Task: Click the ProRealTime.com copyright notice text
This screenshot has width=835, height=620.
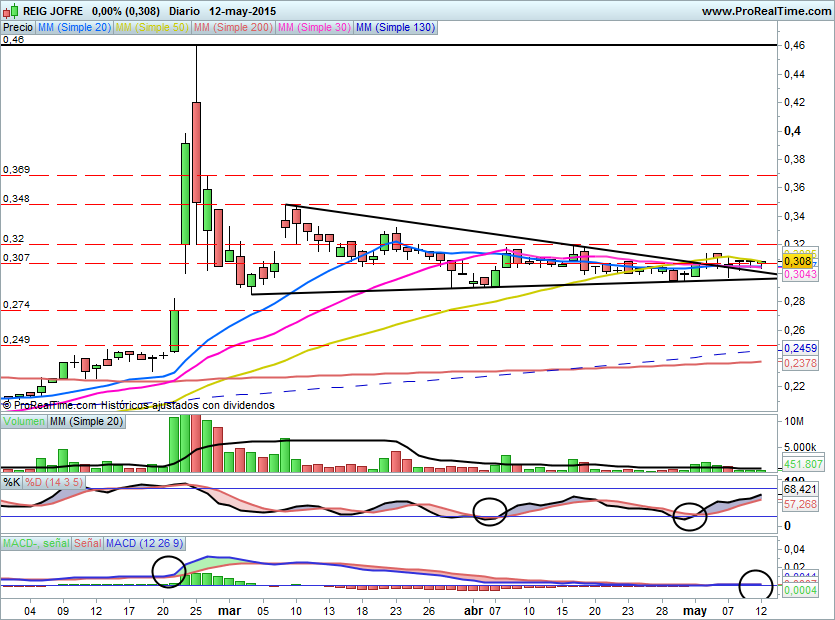Action: tap(138, 405)
